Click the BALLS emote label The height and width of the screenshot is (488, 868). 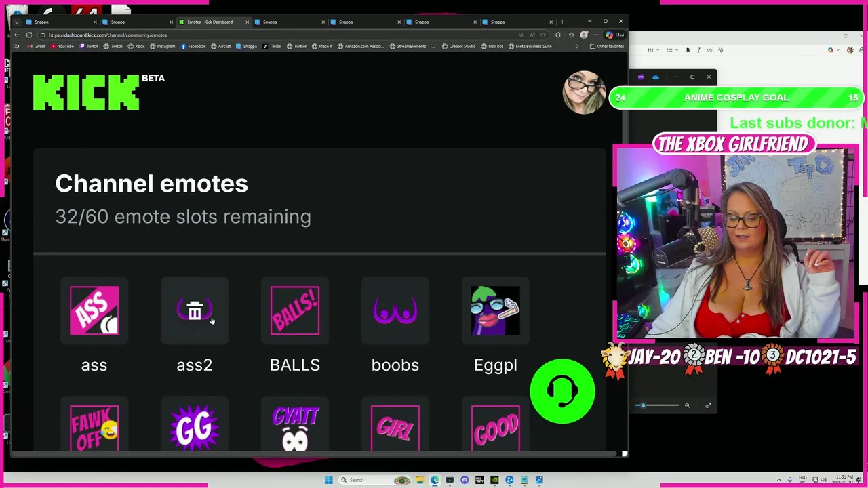pyautogui.click(x=295, y=365)
